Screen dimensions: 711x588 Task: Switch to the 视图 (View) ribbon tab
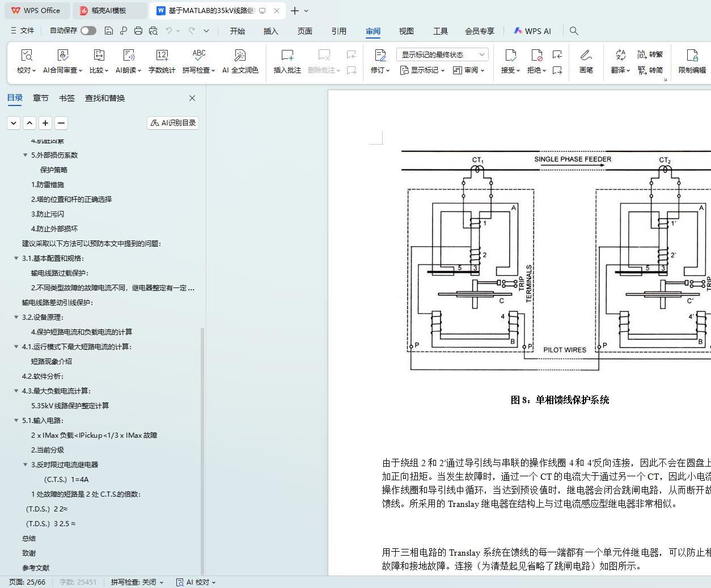(406, 31)
